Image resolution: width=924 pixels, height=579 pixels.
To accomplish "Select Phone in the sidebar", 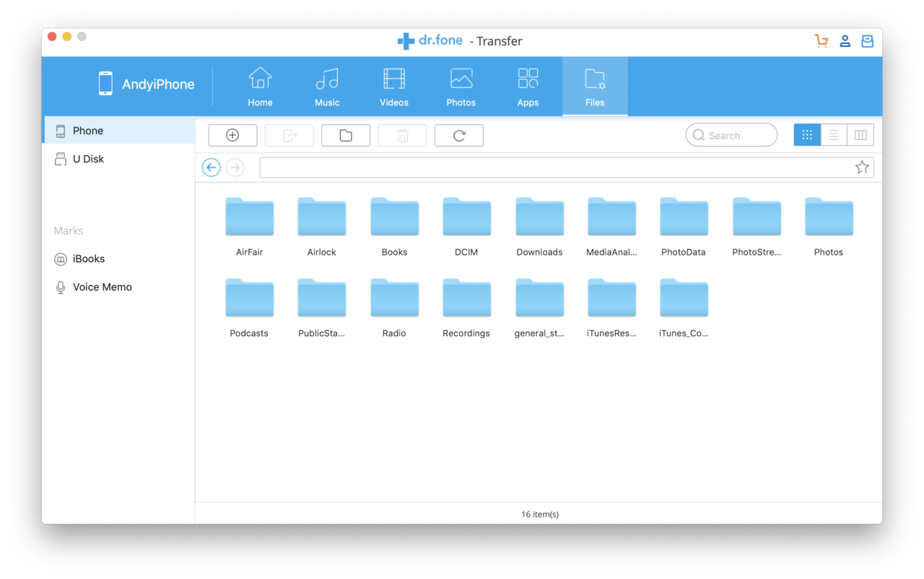I will [x=118, y=131].
